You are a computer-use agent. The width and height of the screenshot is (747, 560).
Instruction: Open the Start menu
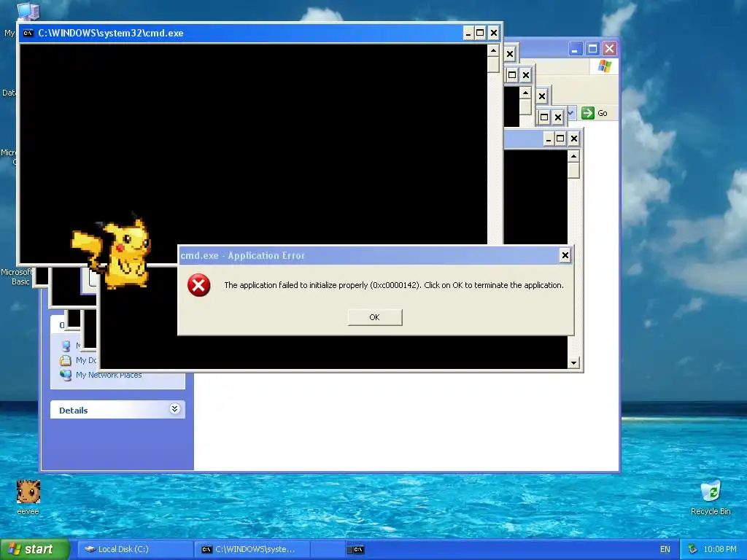click(x=34, y=549)
